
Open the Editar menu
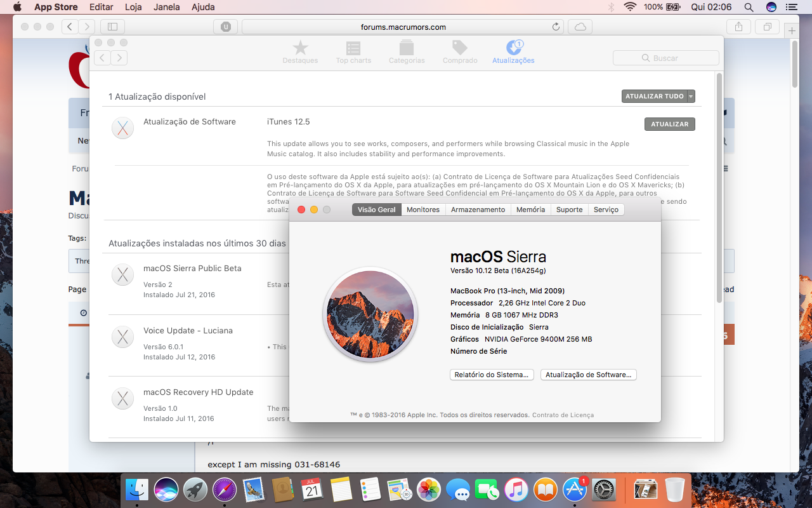[x=101, y=7]
